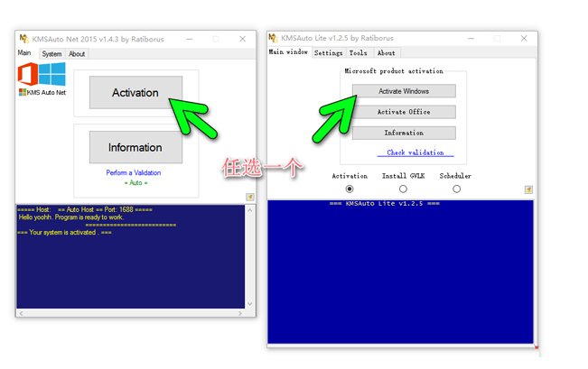
Task: Click the KMSAuto Net title bar app icon
Action: pyautogui.click(x=23, y=39)
